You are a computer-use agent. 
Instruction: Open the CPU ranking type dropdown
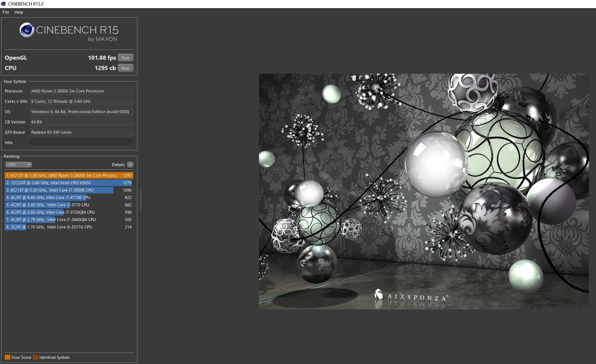(x=18, y=165)
